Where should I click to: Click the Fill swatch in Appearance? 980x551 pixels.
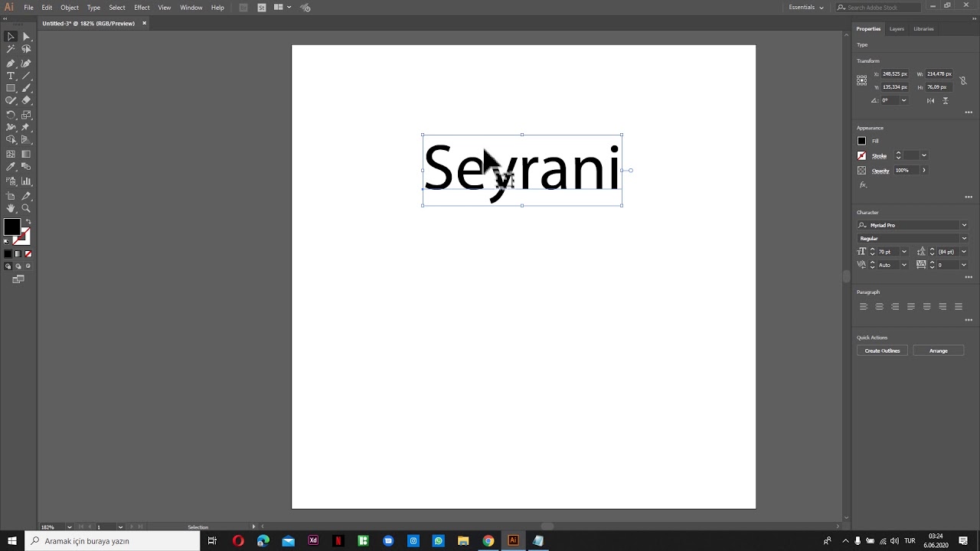861,141
